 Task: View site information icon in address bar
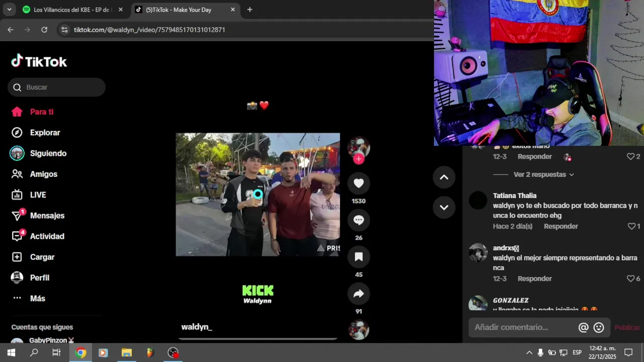point(64,30)
